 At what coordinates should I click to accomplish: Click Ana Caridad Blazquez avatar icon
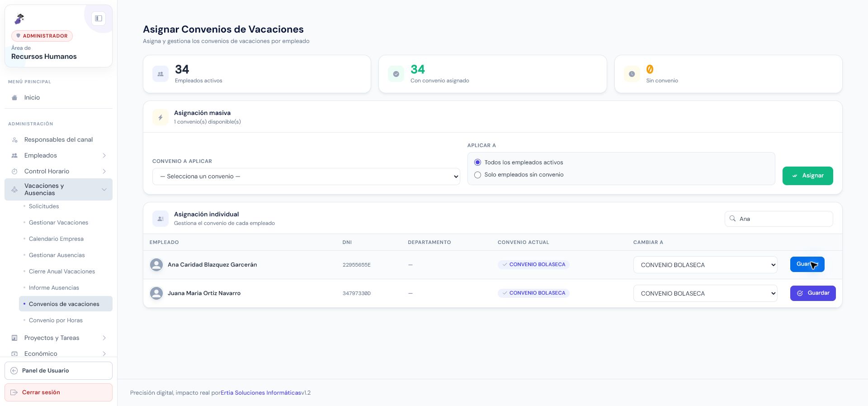[156, 265]
